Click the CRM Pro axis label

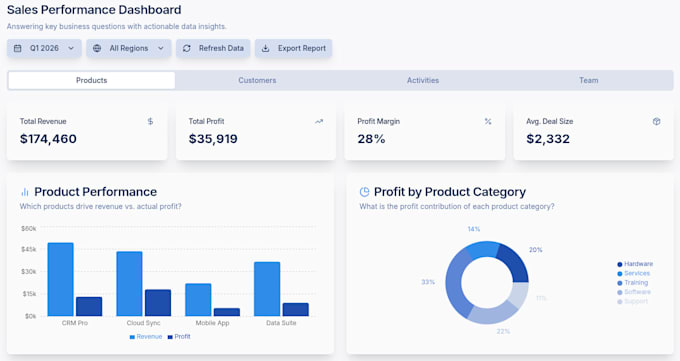[75, 323]
